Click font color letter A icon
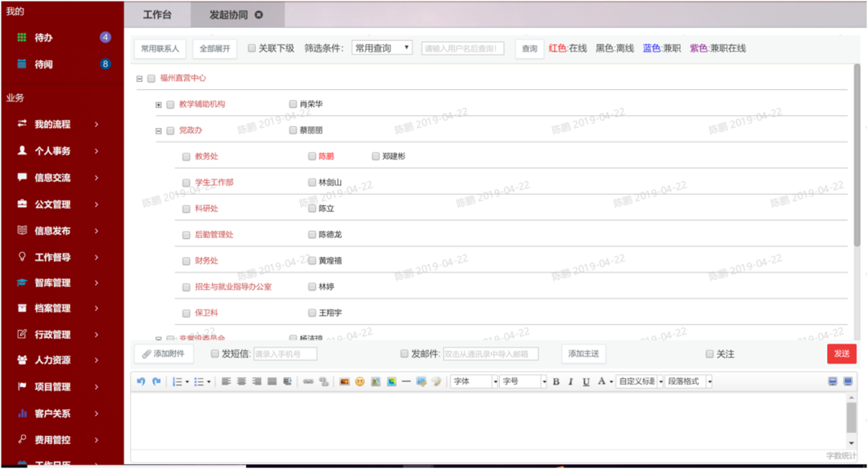This screenshot has width=868, height=469. [602, 381]
